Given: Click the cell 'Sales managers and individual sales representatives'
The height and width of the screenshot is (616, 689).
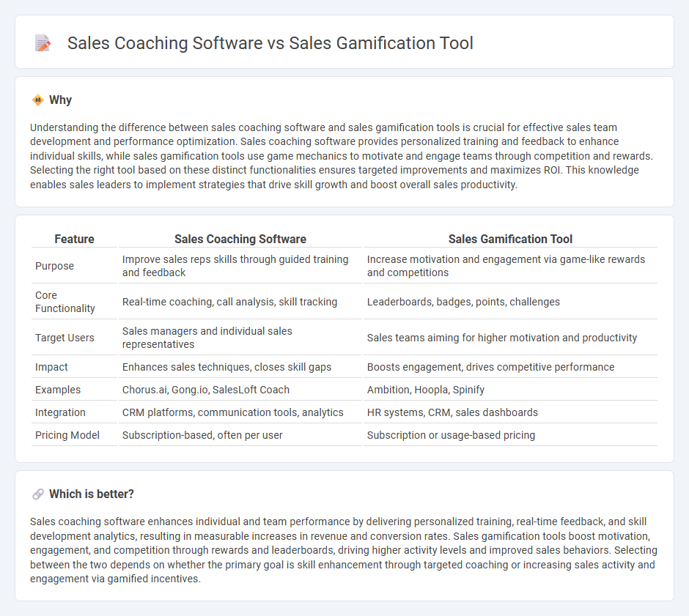Looking at the screenshot, I should click(240, 338).
